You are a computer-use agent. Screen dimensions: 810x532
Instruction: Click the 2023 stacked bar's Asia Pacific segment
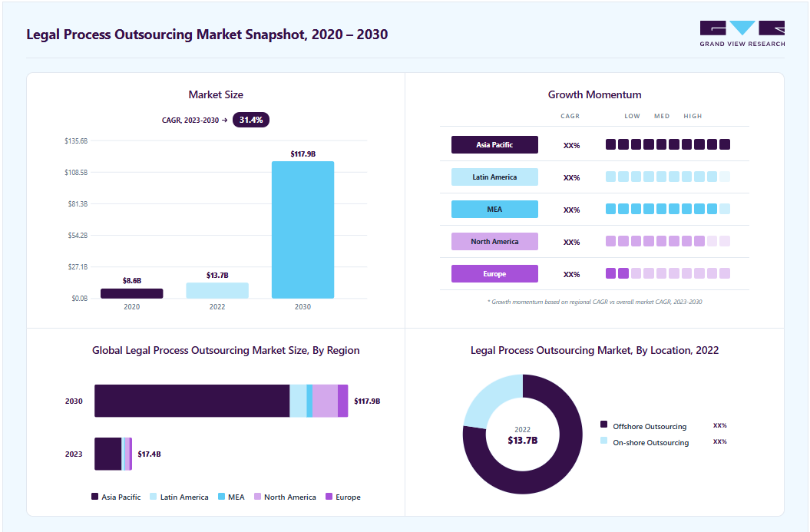click(108, 454)
